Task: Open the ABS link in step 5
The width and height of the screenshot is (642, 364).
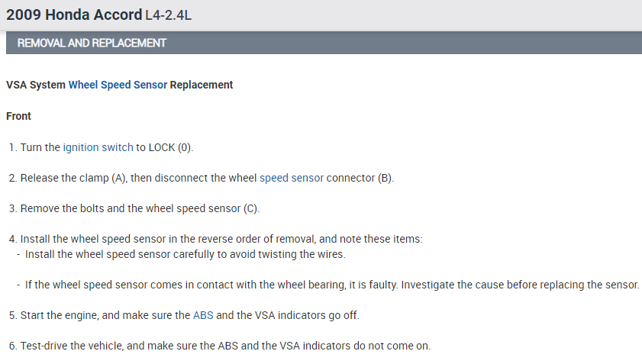Action: (x=203, y=314)
